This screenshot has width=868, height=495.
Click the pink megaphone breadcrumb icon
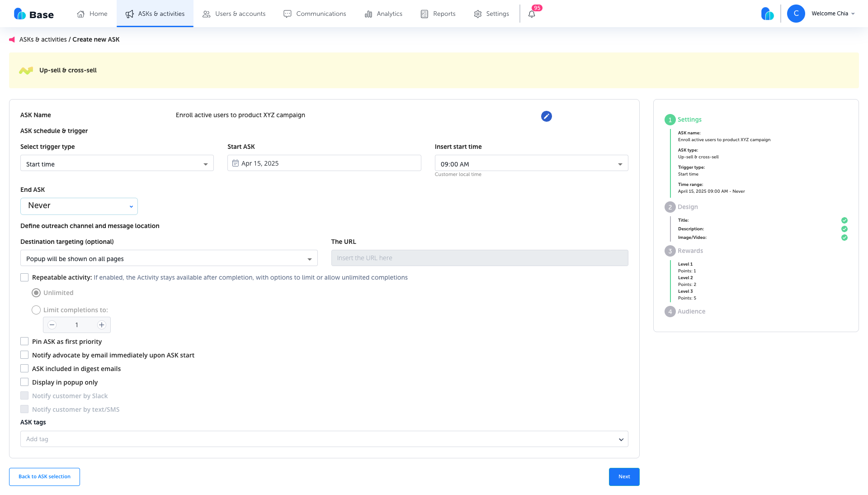coord(12,40)
